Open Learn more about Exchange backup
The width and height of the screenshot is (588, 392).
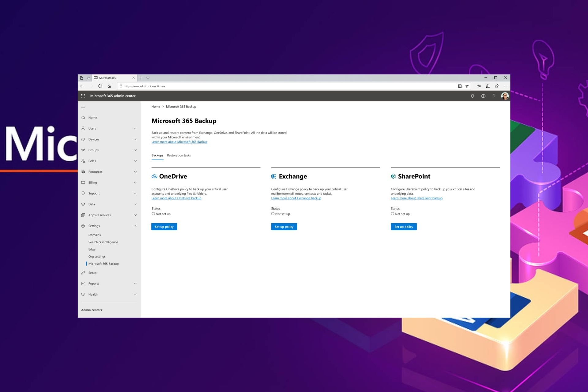point(296,198)
